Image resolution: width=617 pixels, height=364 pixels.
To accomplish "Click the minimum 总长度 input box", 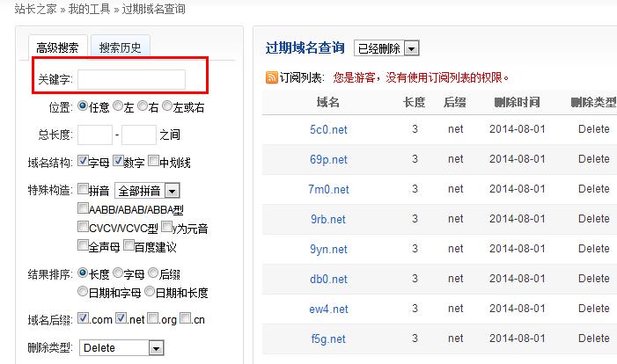I will [x=95, y=135].
